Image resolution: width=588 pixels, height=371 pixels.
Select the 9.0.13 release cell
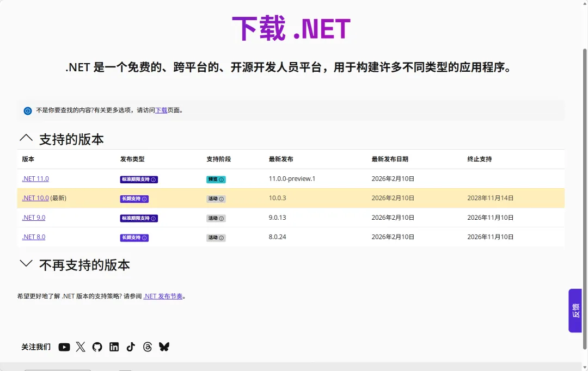pos(278,218)
